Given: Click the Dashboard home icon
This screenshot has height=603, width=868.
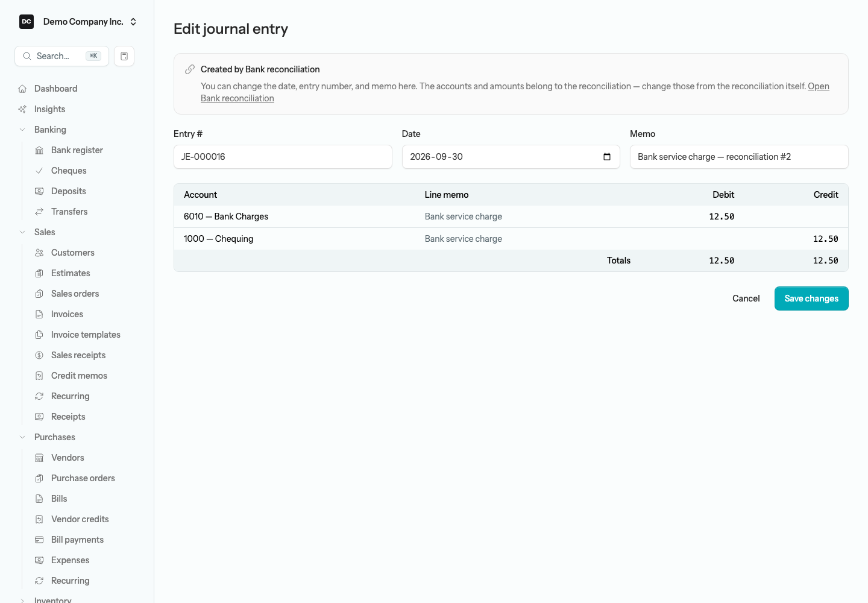Looking at the screenshot, I should click(x=22, y=89).
